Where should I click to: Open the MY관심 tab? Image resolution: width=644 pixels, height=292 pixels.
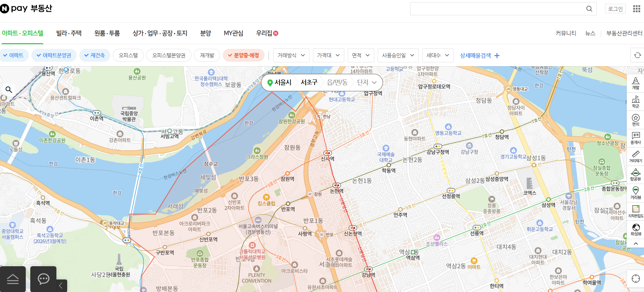click(234, 33)
